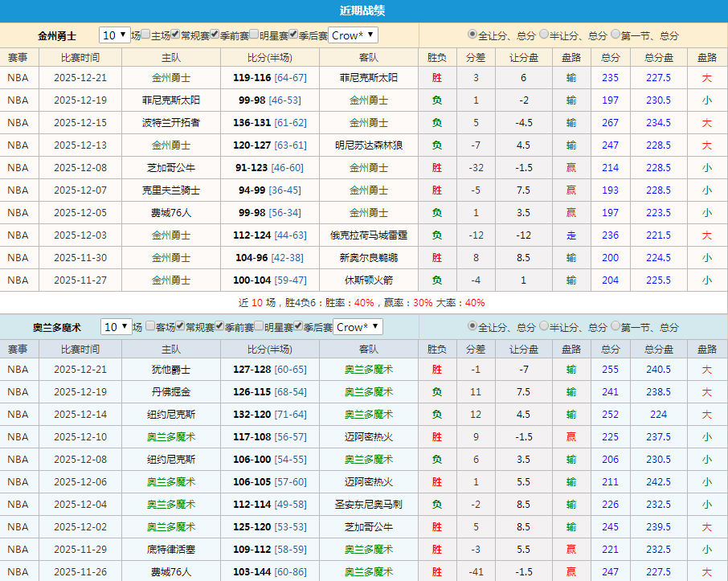728x581 pixels.
Task: Open the 犹他爵士 team link
Action: point(173,369)
